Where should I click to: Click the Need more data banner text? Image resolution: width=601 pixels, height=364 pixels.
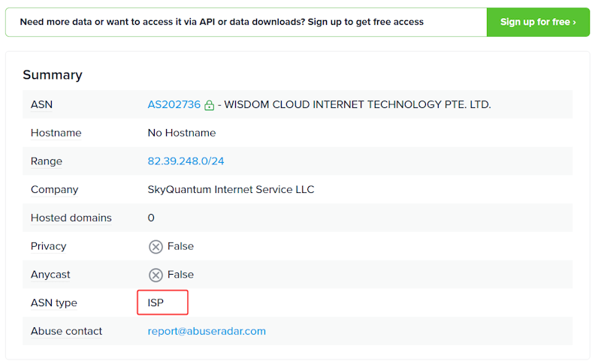(221, 22)
